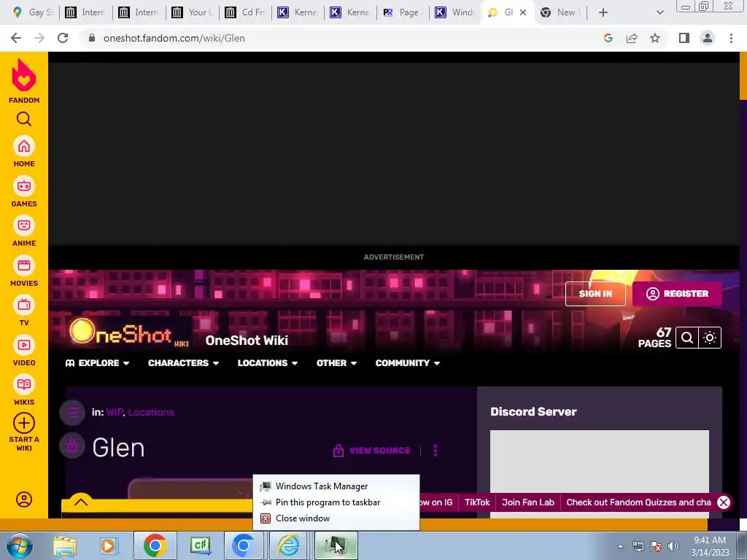
Task: Click the wiki search magnifier icon
Action: pos(686,338)
